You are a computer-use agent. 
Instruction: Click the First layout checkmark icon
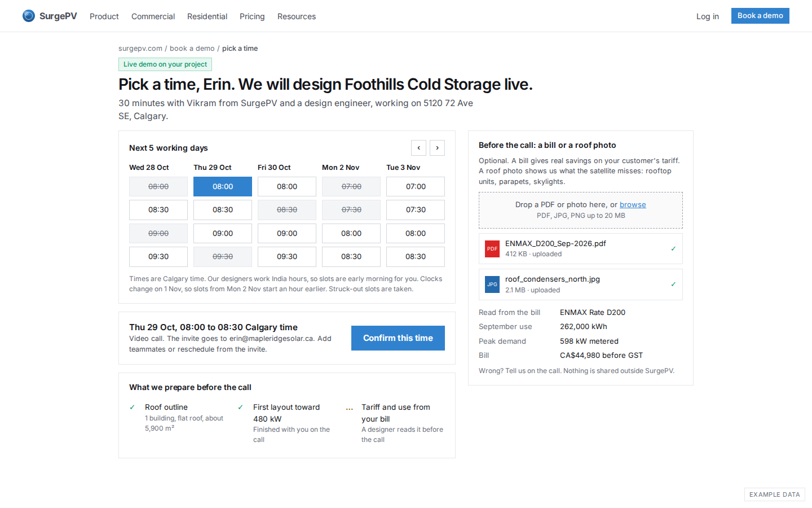point(241,407)
